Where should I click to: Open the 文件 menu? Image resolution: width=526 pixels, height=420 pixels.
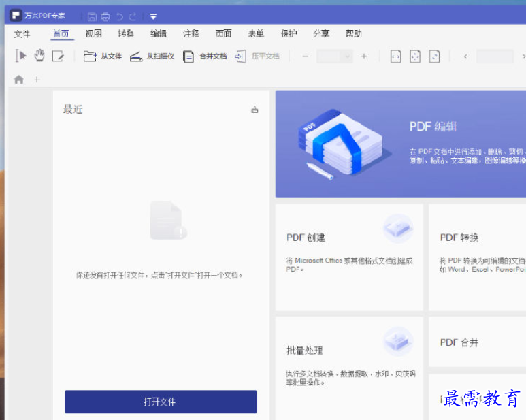click(x=22, y=34)
